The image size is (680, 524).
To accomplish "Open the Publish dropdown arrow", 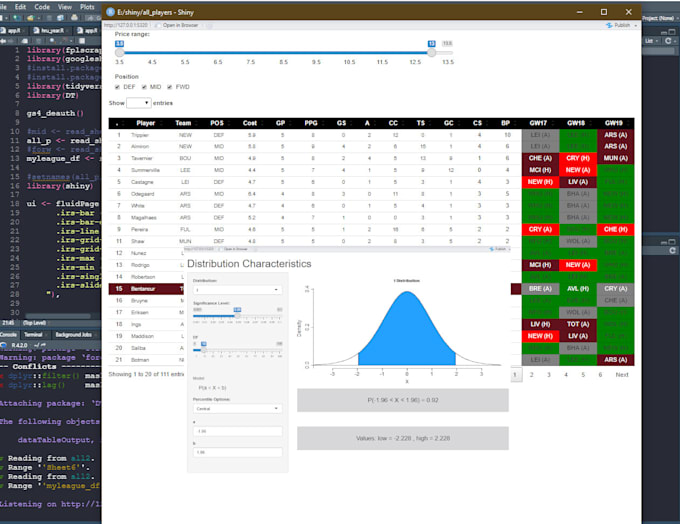I will pyautogui.click(x=636, y=26).
